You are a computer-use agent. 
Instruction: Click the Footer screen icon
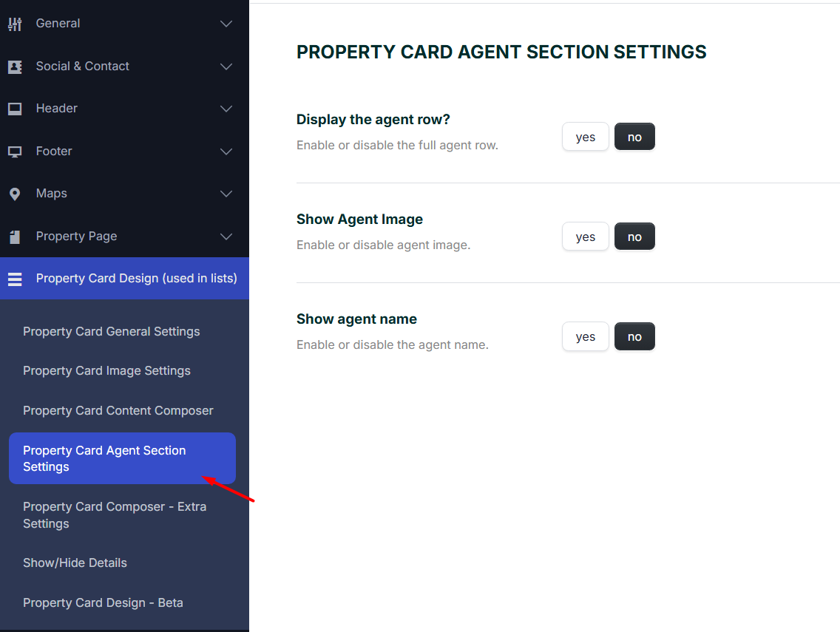click(x=15, y=152)
